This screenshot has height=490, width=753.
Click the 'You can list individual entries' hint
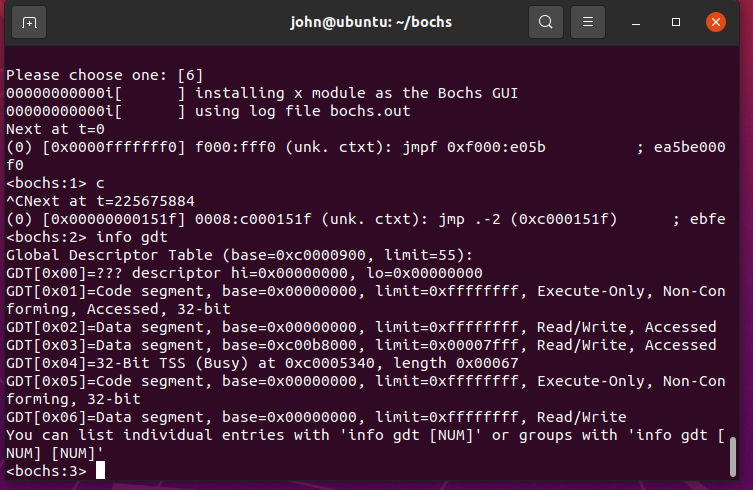pyautogui.click(x=365, y=444)
